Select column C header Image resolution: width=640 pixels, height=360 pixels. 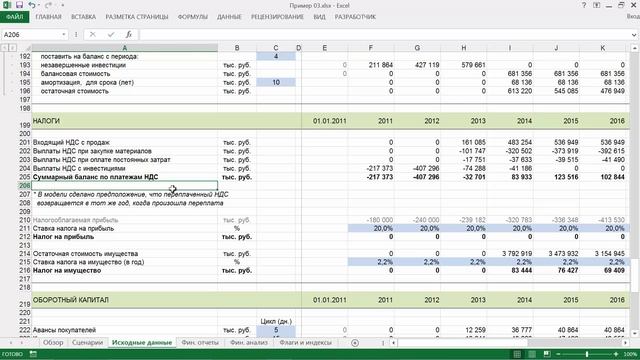[x=276, y=48]
